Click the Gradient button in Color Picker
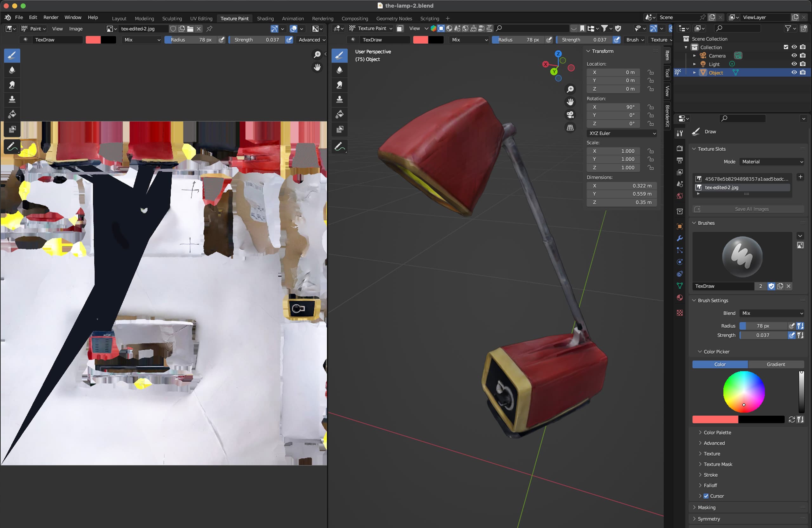Viewport: 812px width, 528px height. point(776,364)
